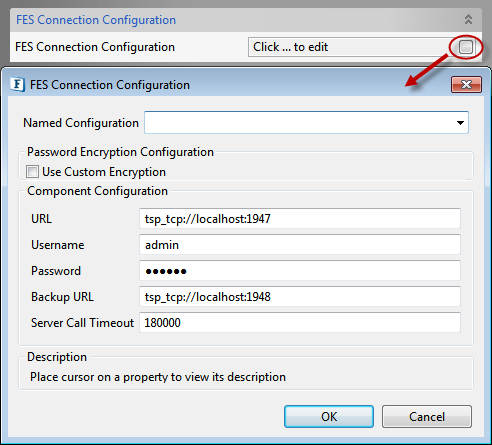Click the dialog title bar text
492x445 pixels.
coord(110,85)
